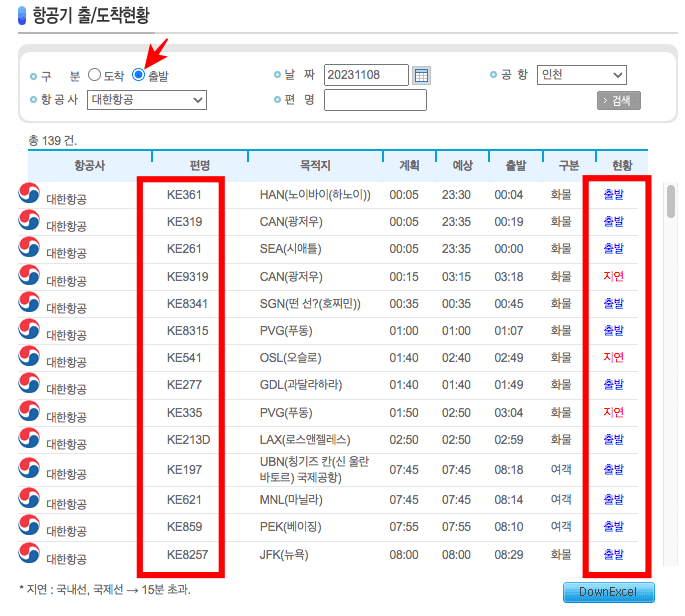Click destination SGN(떤 선?(호찌민))

(x=310, y=304)
